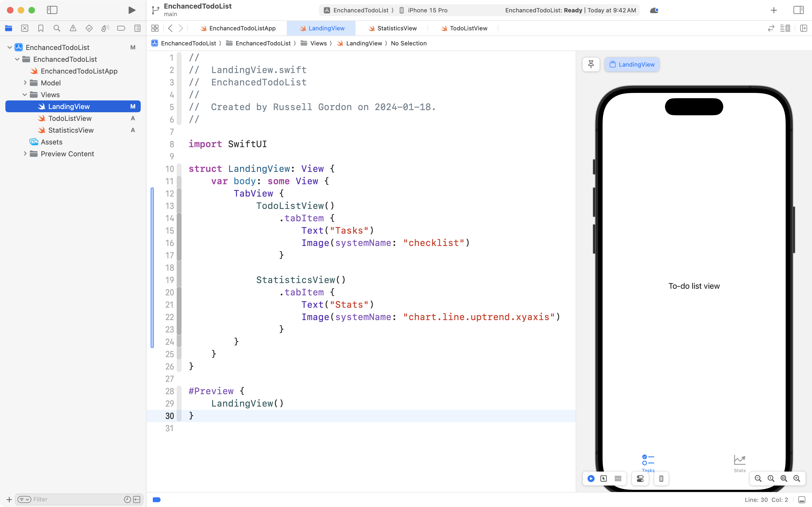Open device settings toggle in preview canvas
Viewport: 812px width, 507px height.
pyautogui.click(x=640, y=479)
